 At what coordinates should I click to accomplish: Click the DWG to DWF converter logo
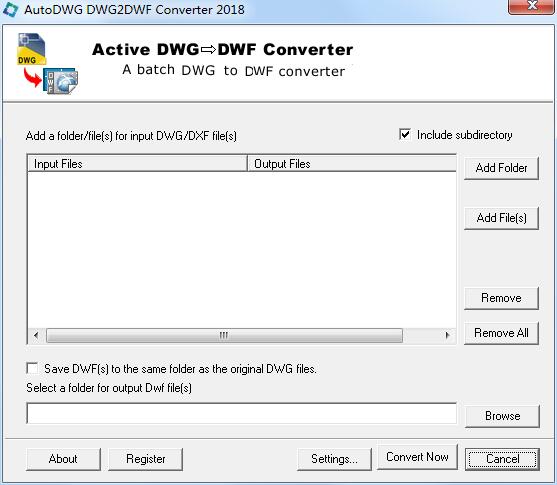48,64
